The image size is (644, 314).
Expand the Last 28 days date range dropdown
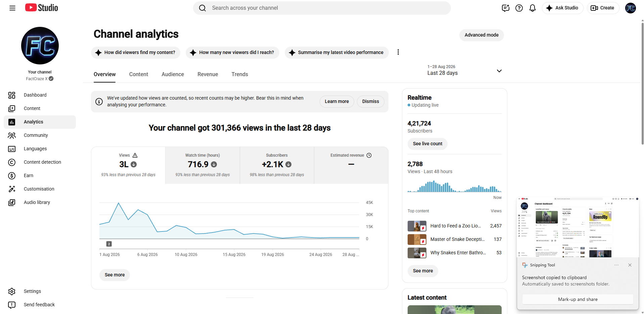(x=465, y=70)
